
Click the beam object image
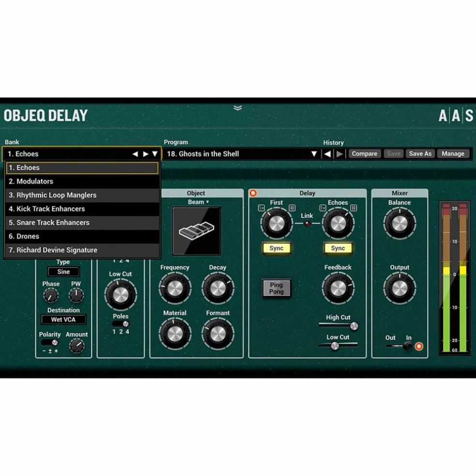click(x=196, y=231)
